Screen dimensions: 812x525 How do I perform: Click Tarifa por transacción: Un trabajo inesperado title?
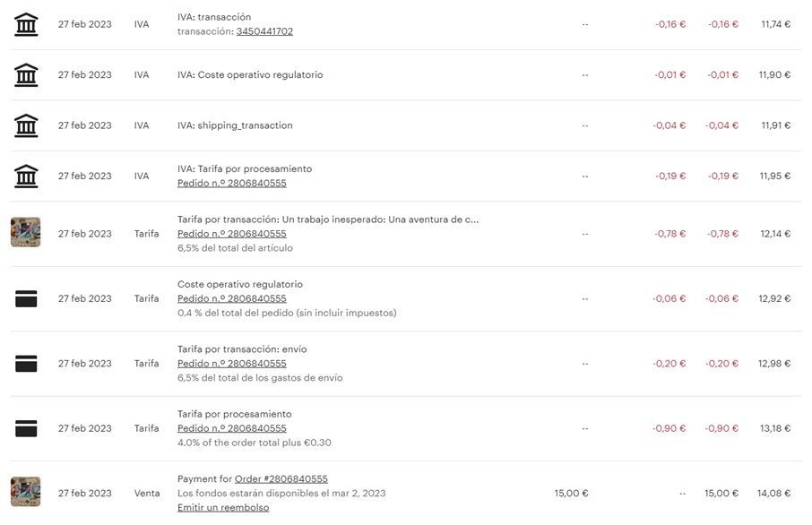tap(327, 219)
